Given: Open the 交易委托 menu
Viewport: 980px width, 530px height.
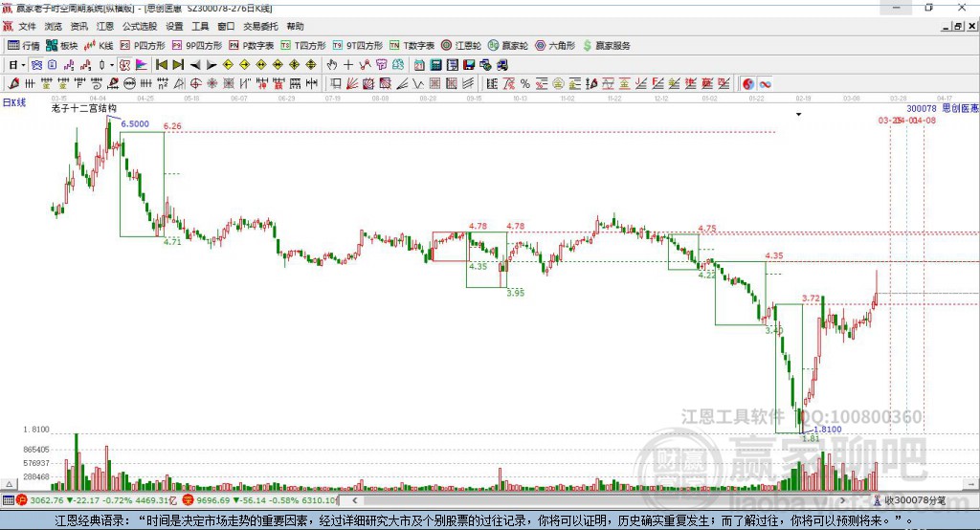Looking at the screenshot, I should (x=260, y=26).
